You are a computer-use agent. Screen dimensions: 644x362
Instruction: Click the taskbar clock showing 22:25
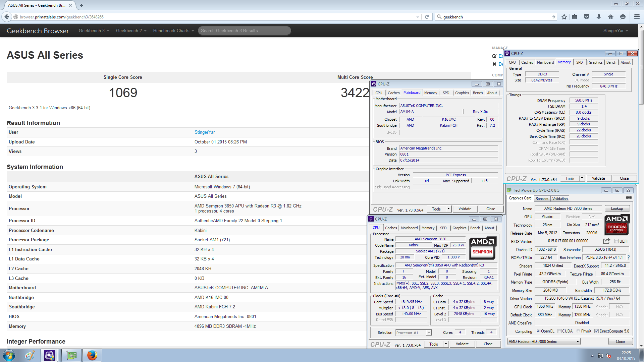626,355
